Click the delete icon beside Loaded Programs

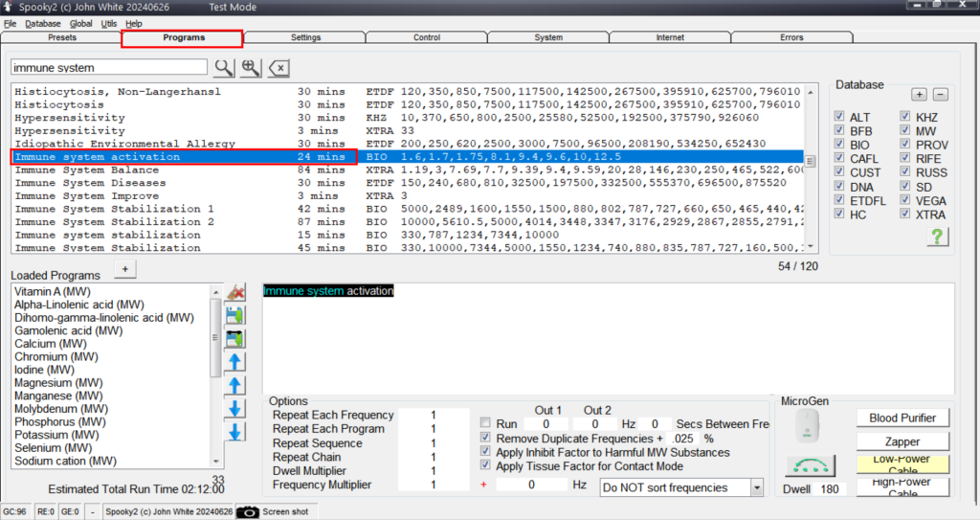coord(234,293)
